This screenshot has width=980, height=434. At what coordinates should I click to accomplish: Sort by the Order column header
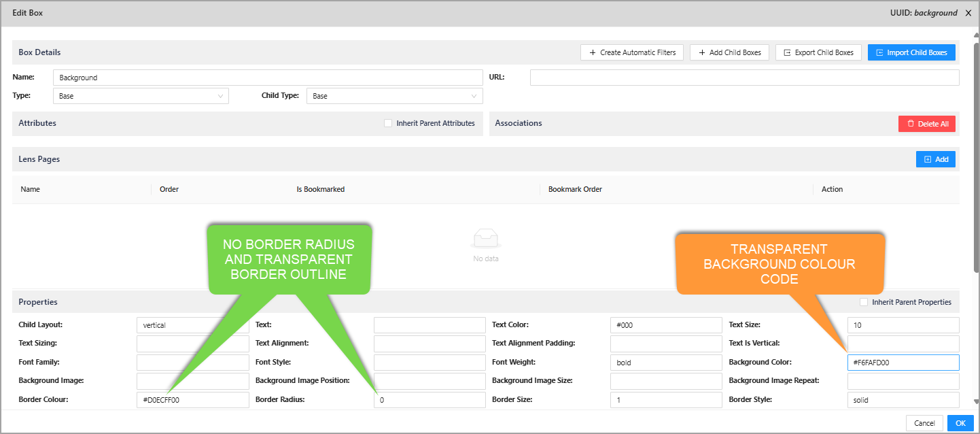(x=169, y=189)
